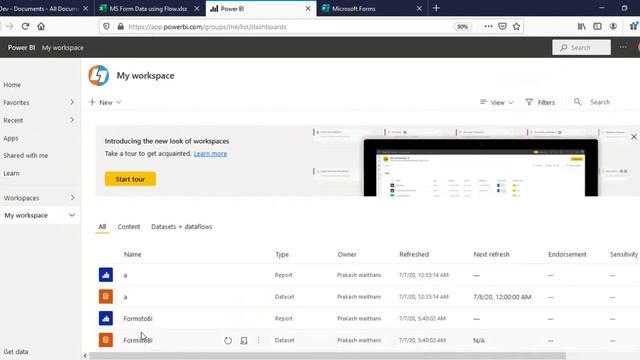The image size is (640, 360).
Task: Click the Next refresh column header
Action: [x=491, y=254]
